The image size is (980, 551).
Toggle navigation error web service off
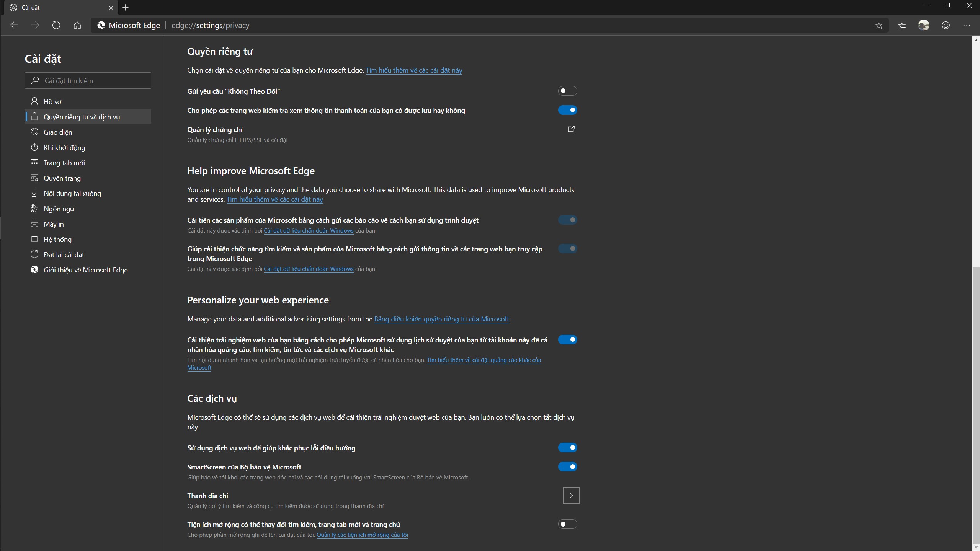point(567,448)
